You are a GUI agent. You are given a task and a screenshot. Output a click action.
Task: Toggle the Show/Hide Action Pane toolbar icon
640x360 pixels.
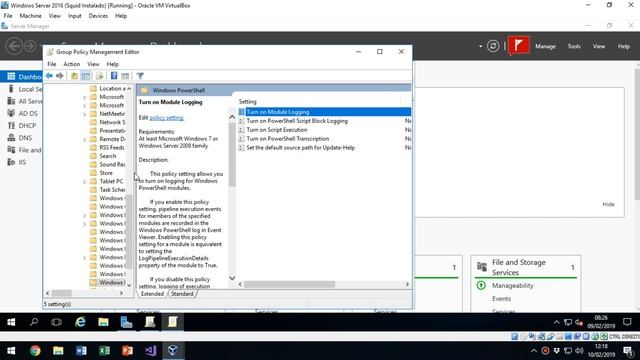pos(125,76)
